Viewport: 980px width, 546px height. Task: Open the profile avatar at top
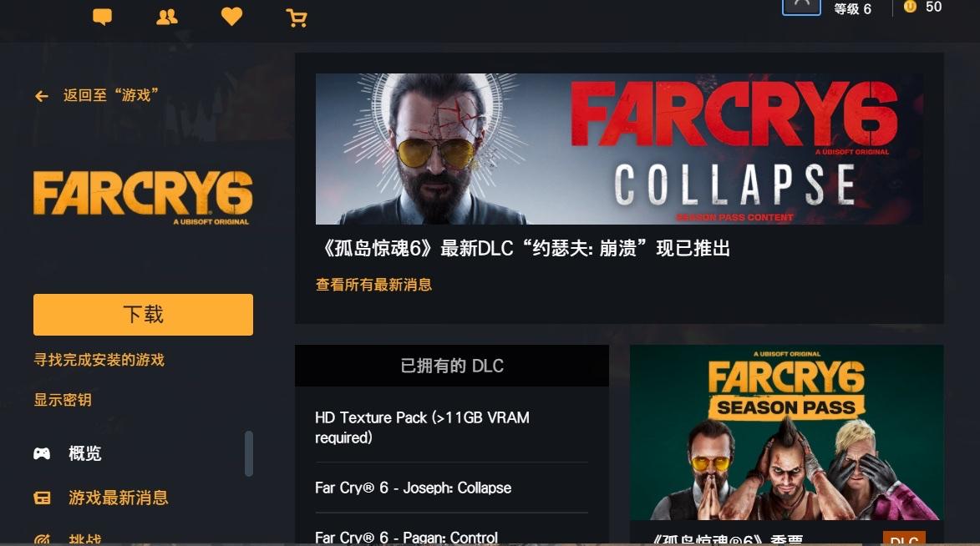coord(801,7)
